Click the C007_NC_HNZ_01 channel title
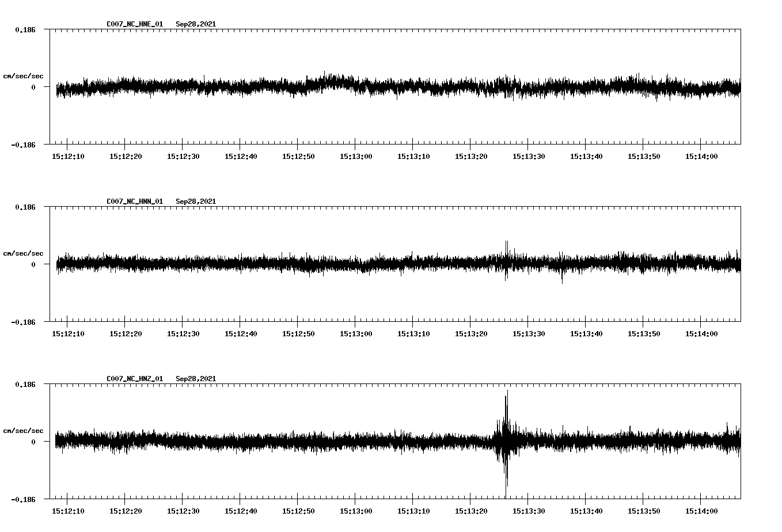 tap(135, 379)
